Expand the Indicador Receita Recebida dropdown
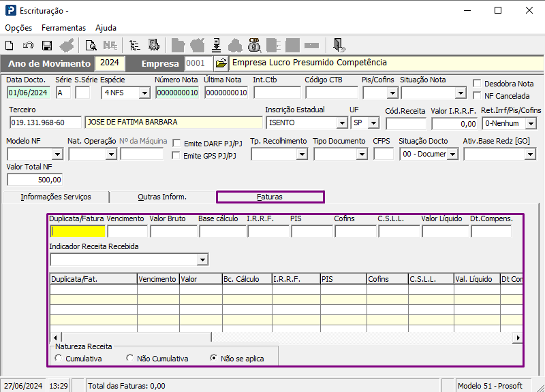The image size is (545, 392). [x=202, y=259]
